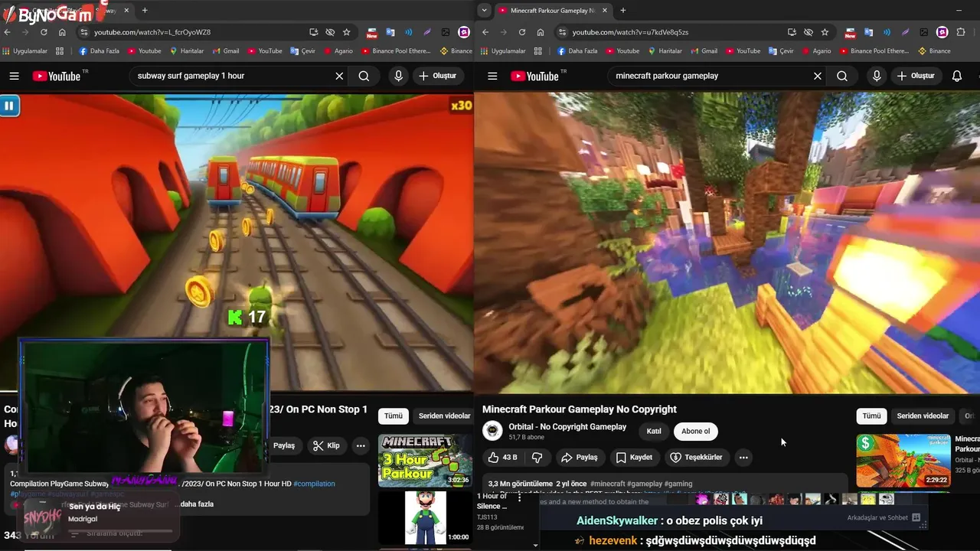Reload the Minecraft parkour browser page
Image resolution: width=980 pixels, height=551 pixels.
pos(522,32)
